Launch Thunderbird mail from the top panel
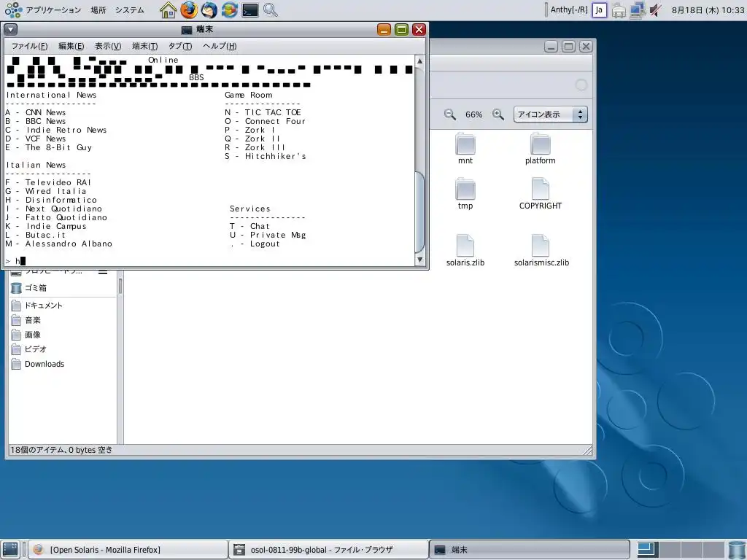Screen dimensions: 747x560 point(209,10)
